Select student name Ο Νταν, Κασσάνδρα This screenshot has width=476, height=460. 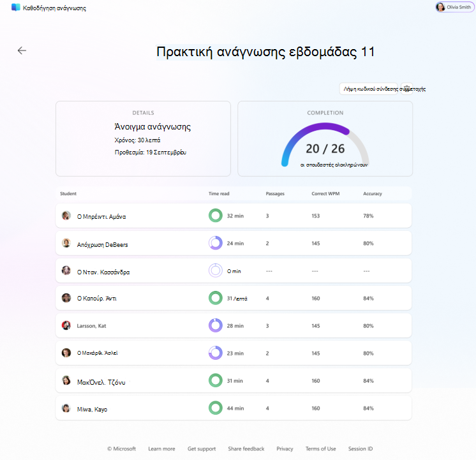click(103, 272)
